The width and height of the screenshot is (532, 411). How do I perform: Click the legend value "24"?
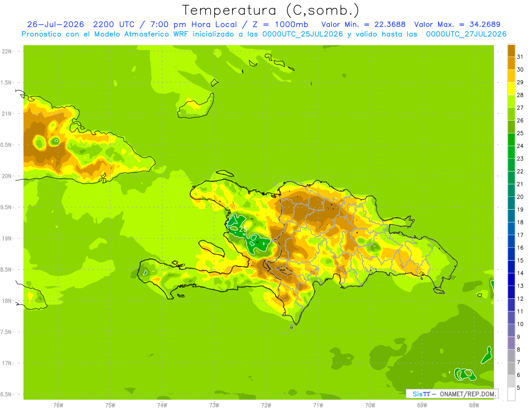click(520, 146)
